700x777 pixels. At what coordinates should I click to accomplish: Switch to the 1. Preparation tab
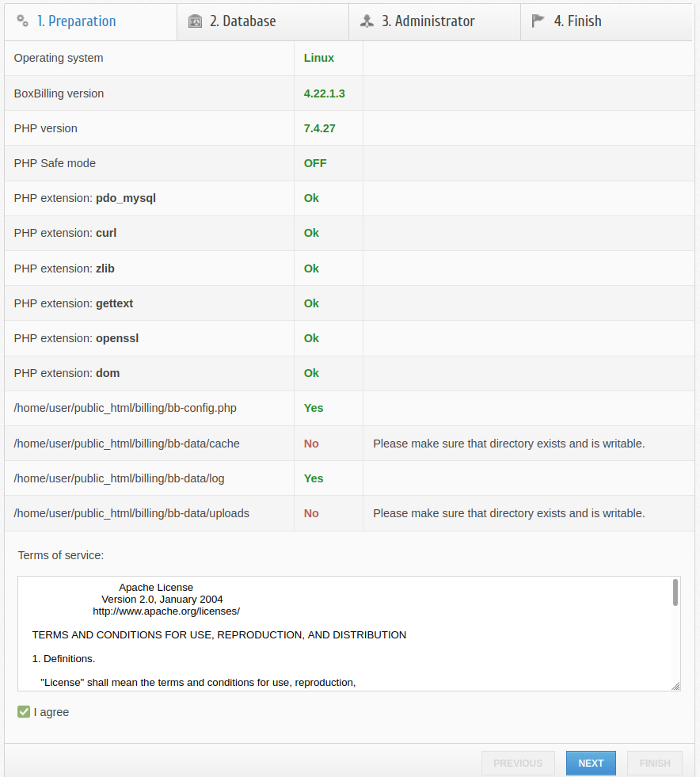[76, 21]
